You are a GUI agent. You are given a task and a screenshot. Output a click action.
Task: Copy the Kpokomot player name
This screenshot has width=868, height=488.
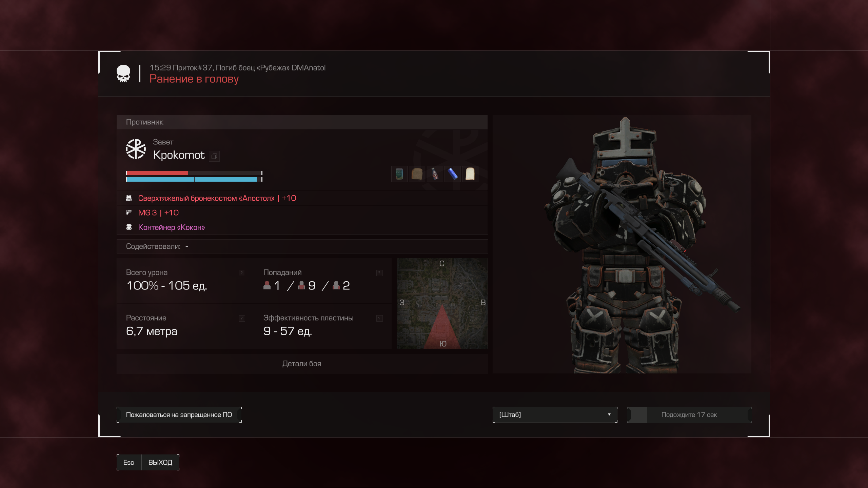[214, 156]
